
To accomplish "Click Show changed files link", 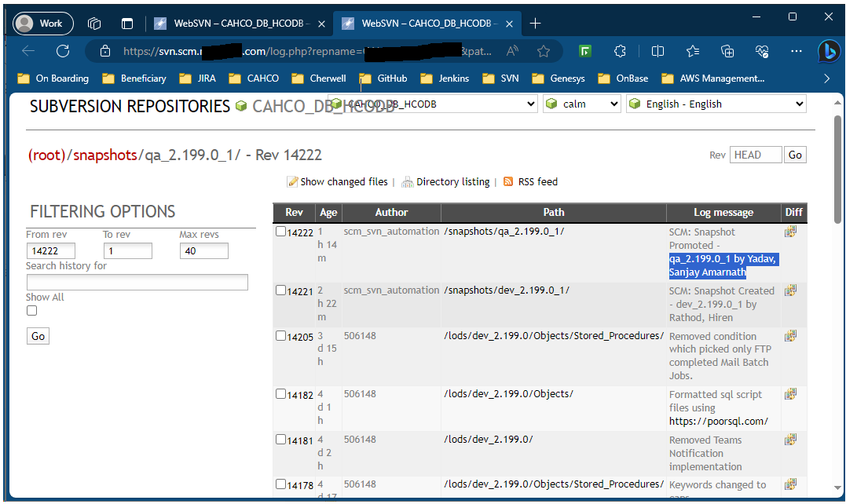I will click(344, 182).
